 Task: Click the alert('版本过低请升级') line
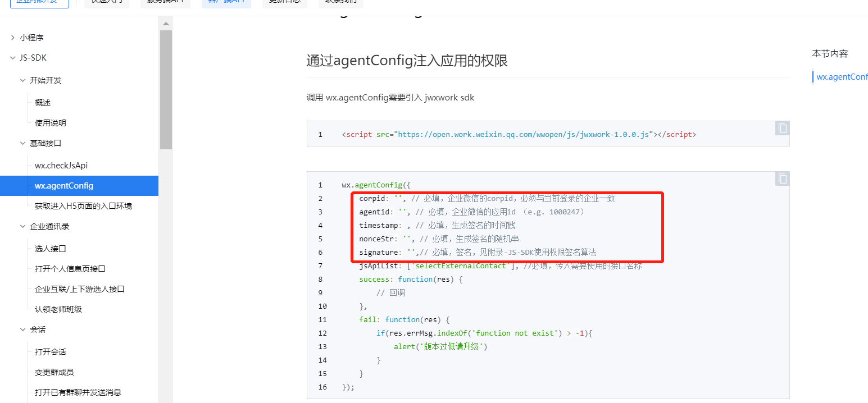pos(440,346)
